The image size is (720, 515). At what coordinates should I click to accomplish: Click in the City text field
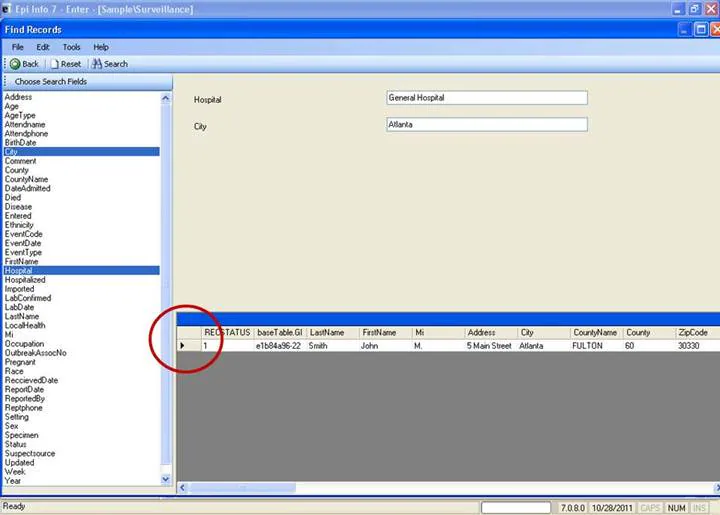click(x=486, y=125)
